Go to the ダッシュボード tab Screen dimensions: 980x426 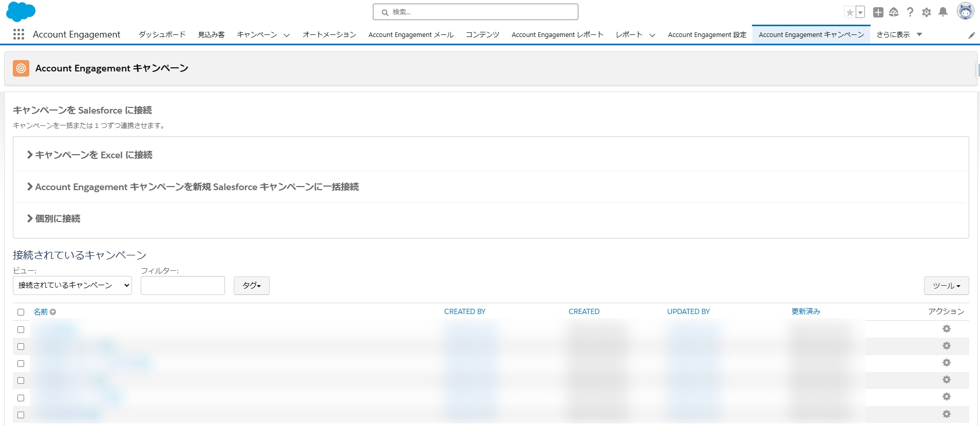pos(162,34)
